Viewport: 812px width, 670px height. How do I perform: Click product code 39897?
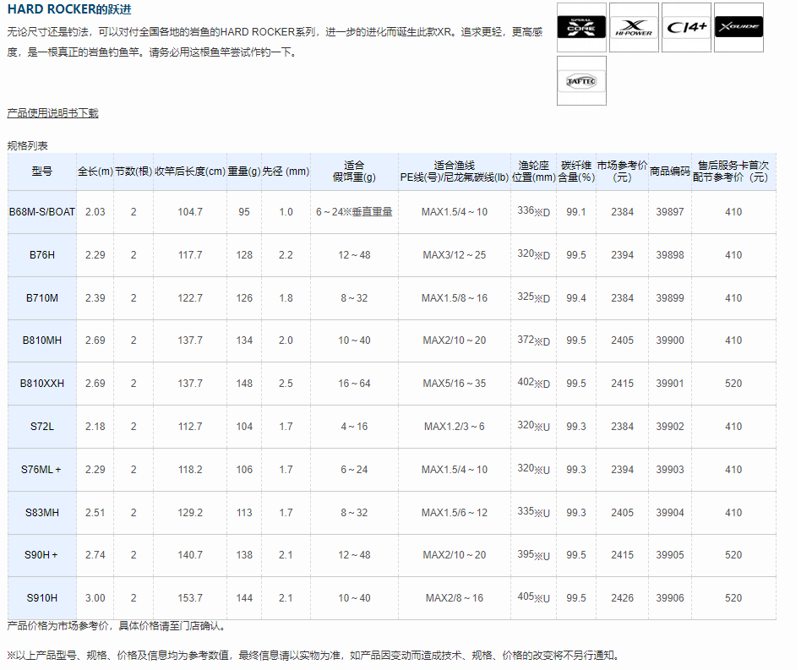[x=670, y=212]
